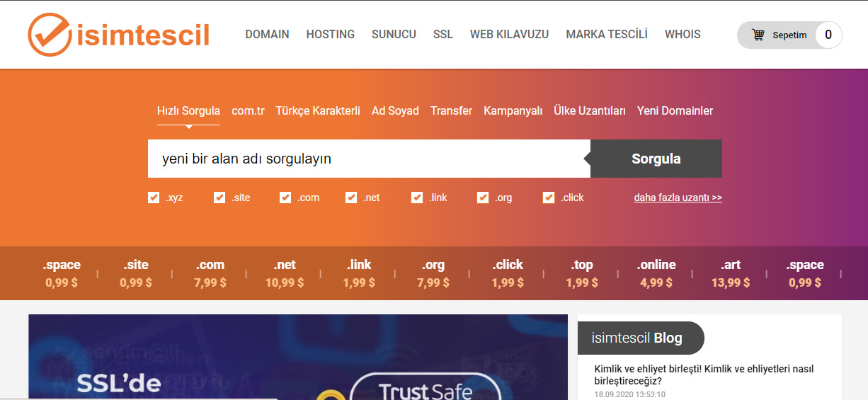The width and height of the screenshot is (868, 400).
Task: Open the SUNUCU menu
Action: coord(394,34)
